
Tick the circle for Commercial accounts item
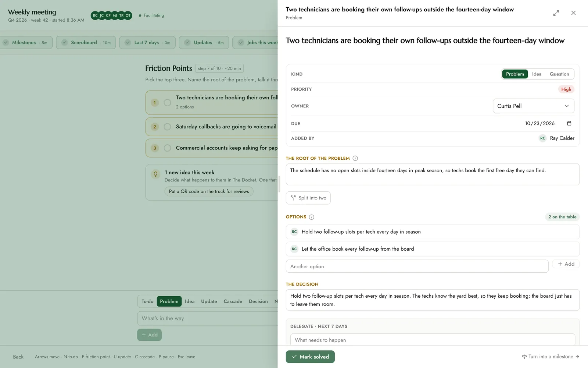coord(167,148)
